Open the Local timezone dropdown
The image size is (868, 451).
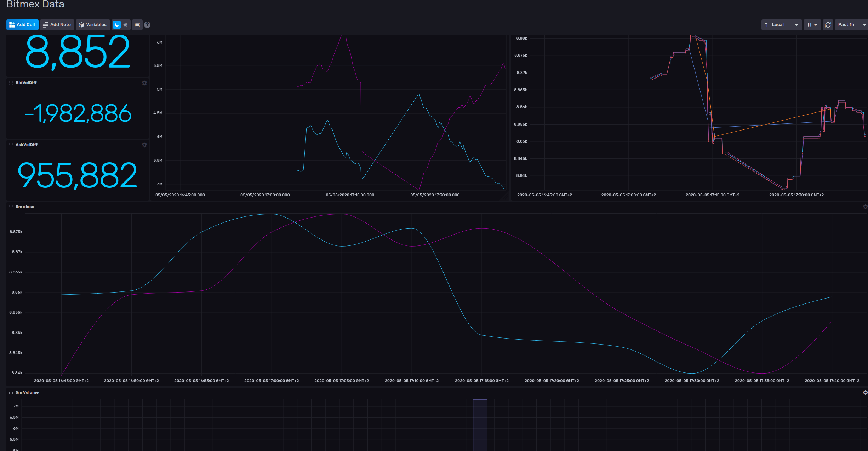pos(781,25)
